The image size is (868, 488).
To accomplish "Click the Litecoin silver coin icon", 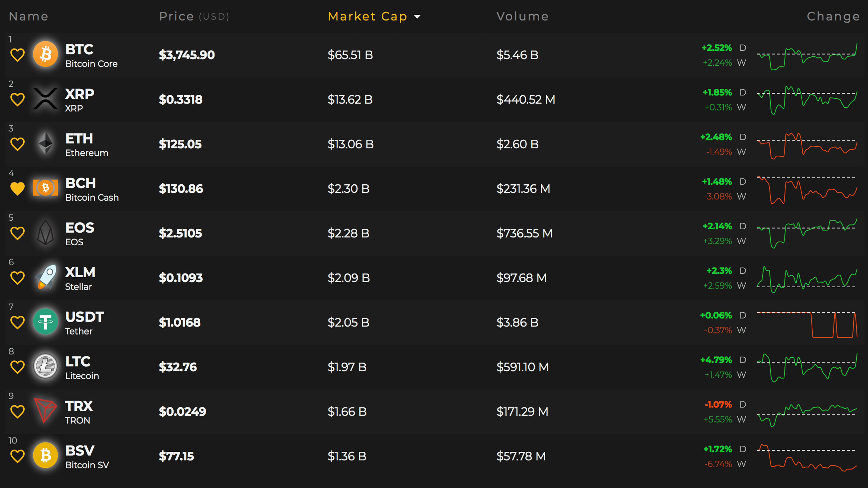I will coord(46,366).
